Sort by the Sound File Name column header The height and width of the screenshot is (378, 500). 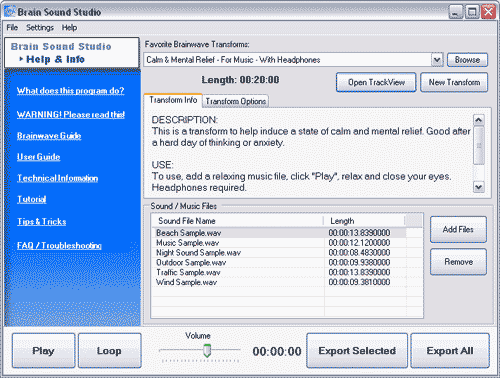[238, 221]
